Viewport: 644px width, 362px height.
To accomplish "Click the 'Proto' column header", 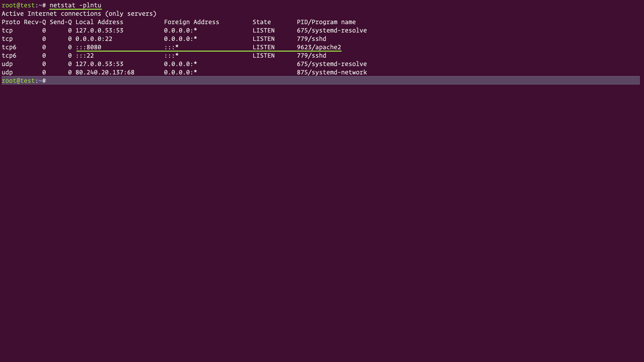I will tap(11, 22).
